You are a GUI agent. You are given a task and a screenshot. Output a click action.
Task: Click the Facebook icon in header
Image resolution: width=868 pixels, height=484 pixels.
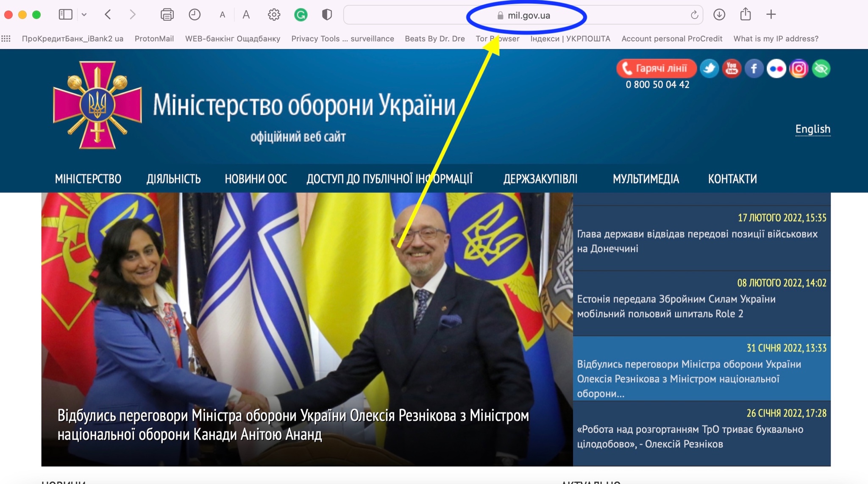pos(754,69)
